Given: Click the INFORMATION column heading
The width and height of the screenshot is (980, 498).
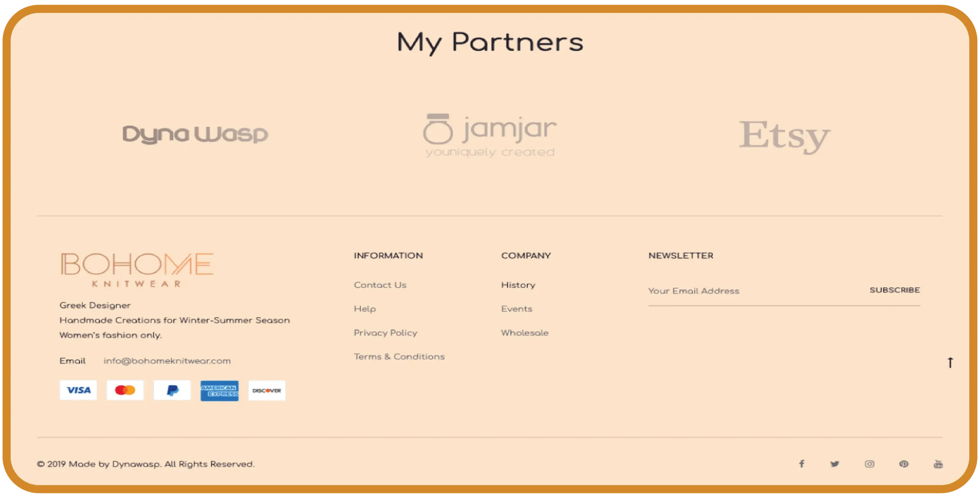Looking at the screenshot, I should click(x=388, y=256).
